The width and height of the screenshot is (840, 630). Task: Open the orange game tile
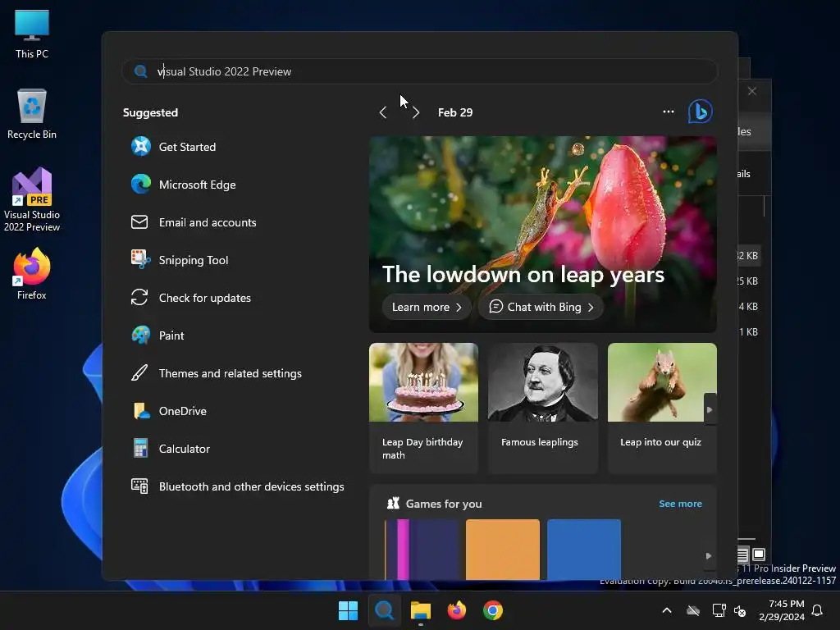tap(503, 549)
